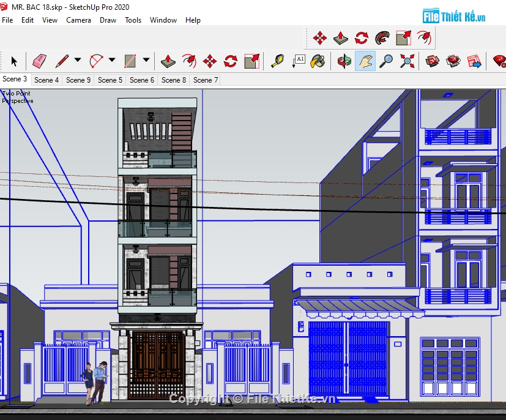
Task: Select Push/Pull in upper Edit toolbar
Action: point(340,38)
